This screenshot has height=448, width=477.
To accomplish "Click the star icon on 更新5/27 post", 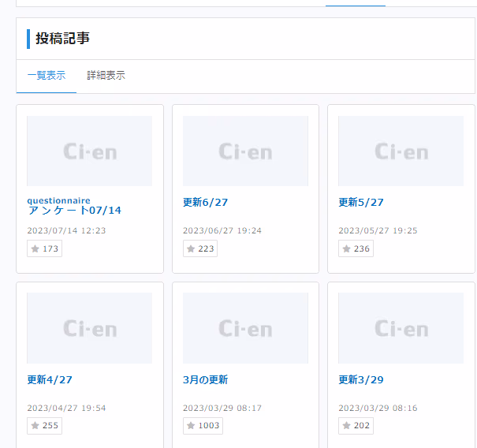I will pyautogui.click(x=346, y=249).
